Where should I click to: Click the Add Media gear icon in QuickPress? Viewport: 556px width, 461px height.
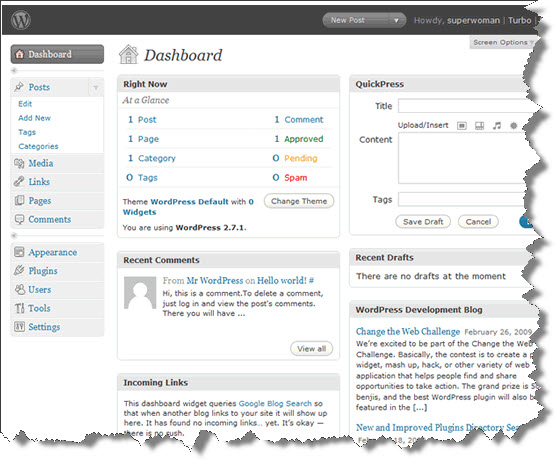tap(513, 126)
